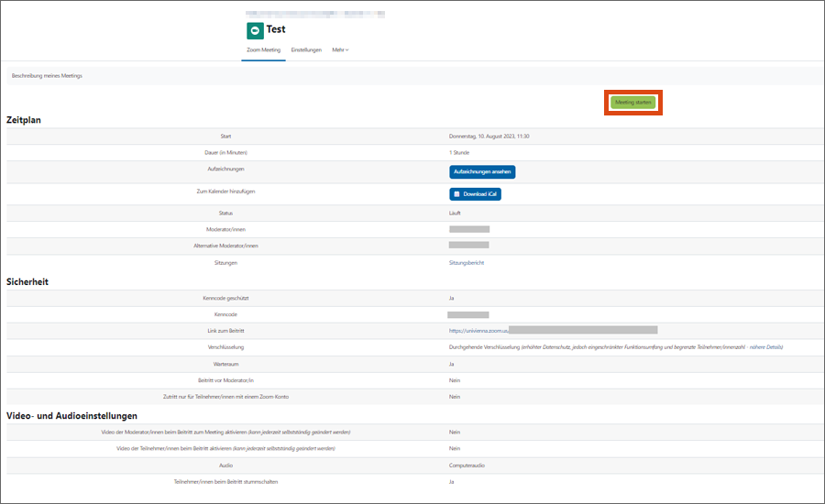825x504 pixels.
Task: Select the Sicherheit section heading
Action: (x=27, y=281)
